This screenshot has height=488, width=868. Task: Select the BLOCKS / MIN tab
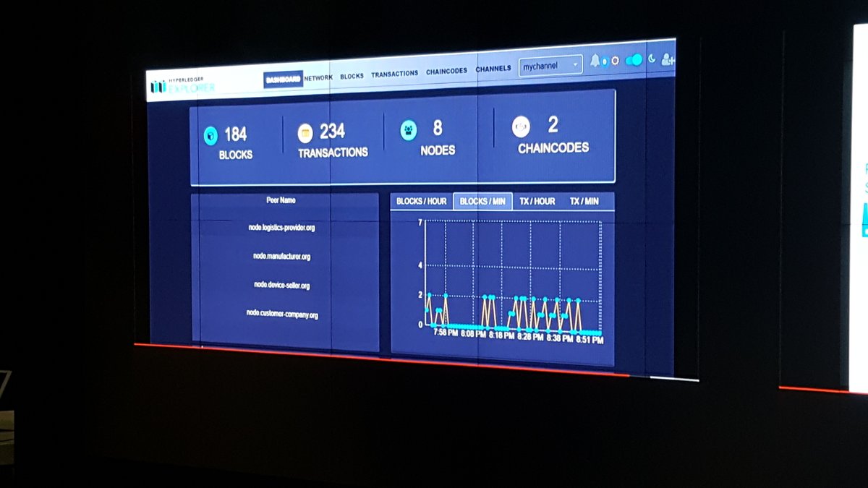pos(482,202)
